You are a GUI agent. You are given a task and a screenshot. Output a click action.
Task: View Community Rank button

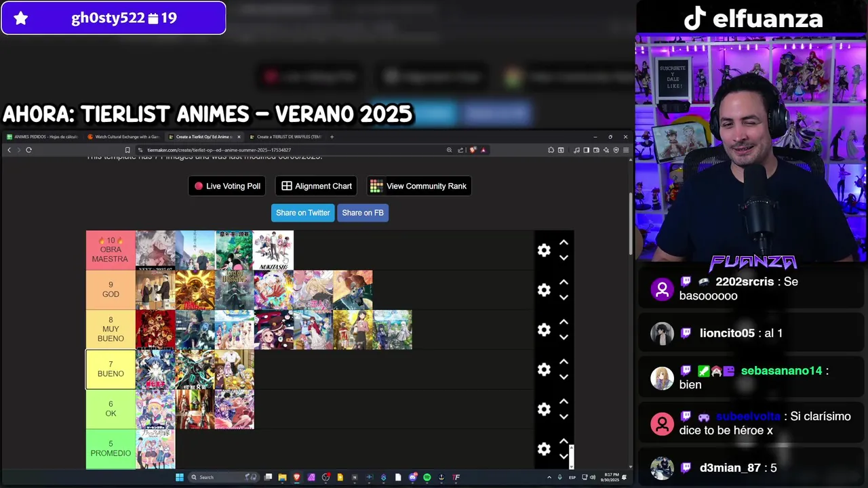tap(418, 186)
